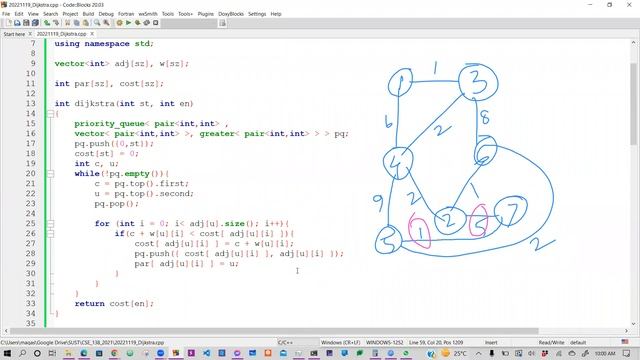
Task: Click the scroll up arrow of editor scrollbar
Action: click(633, 42)
